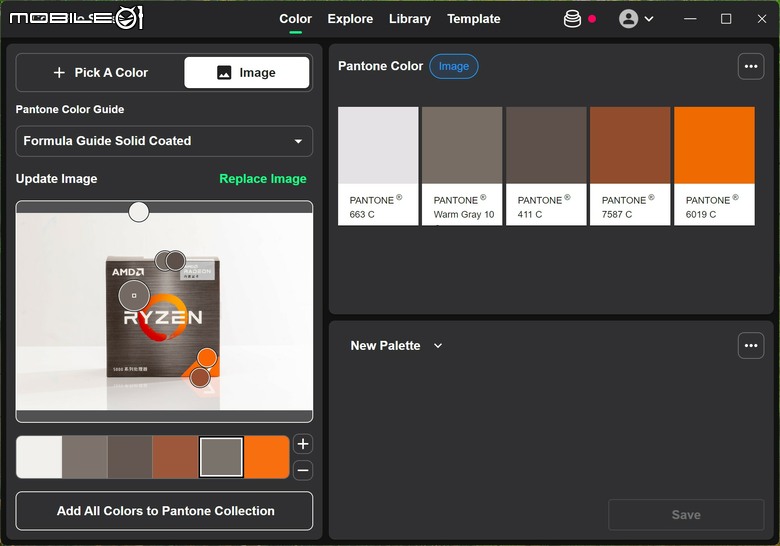Open the Explore tab
The height and width of the screenshot is (546, 780).
tap(350, 19)
